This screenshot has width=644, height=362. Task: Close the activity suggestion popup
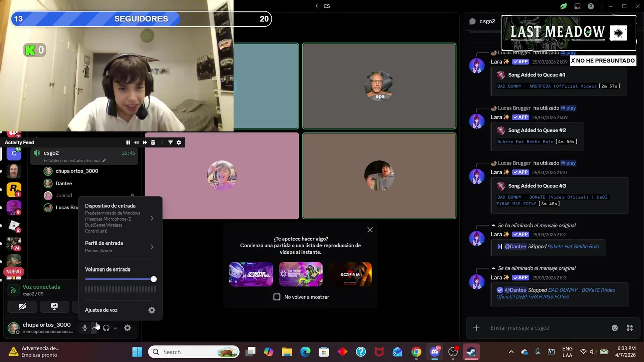pos(370,230)
